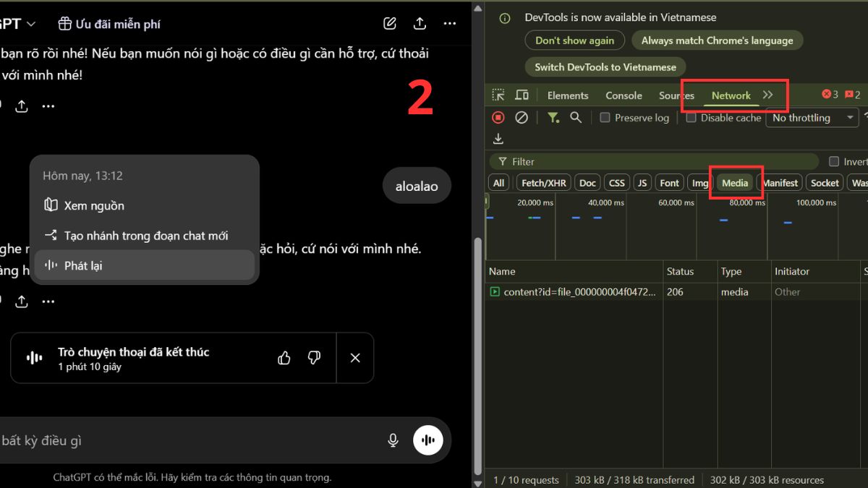Sort by Type column header

coord(744,271)
